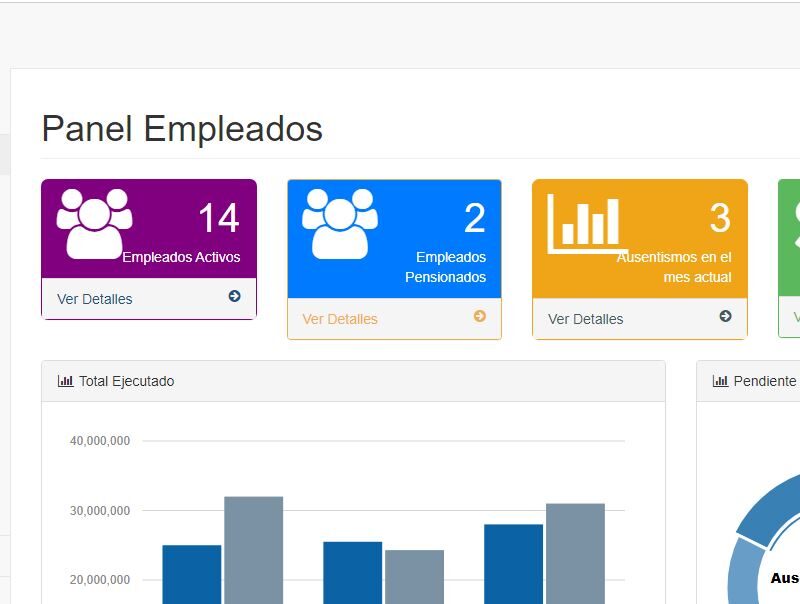This screenshot has height=604, width=800.
Task: Click bar chart icon in Ausentismos card
Action: coord(586,223)
